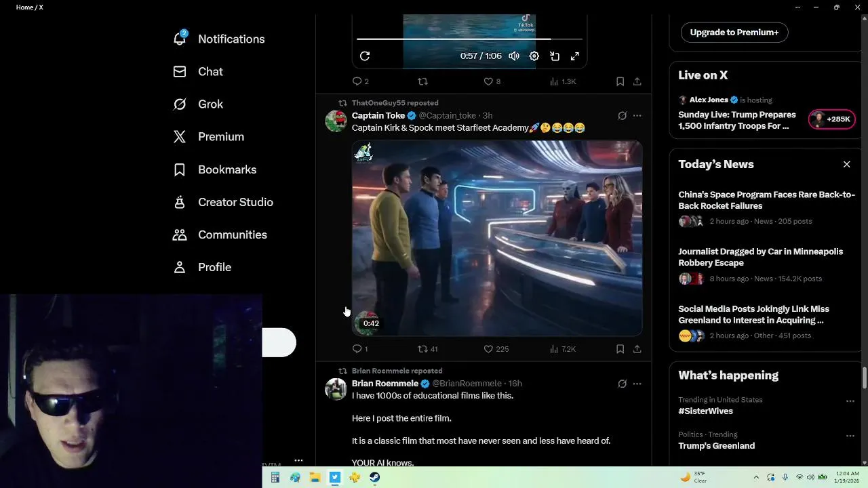The height and width of the screenshot is (488, 868).
Task: Mute the top video volume icon
Action: 514,56
